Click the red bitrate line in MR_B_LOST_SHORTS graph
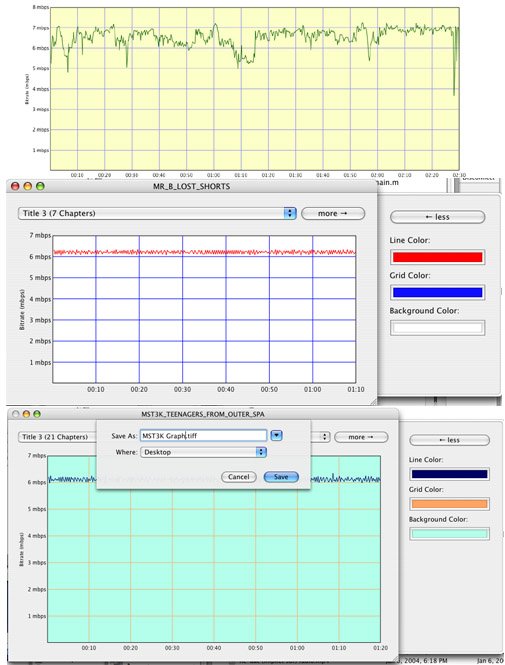Viewport: 505px width, 665px height. click(x=204, y=252)
